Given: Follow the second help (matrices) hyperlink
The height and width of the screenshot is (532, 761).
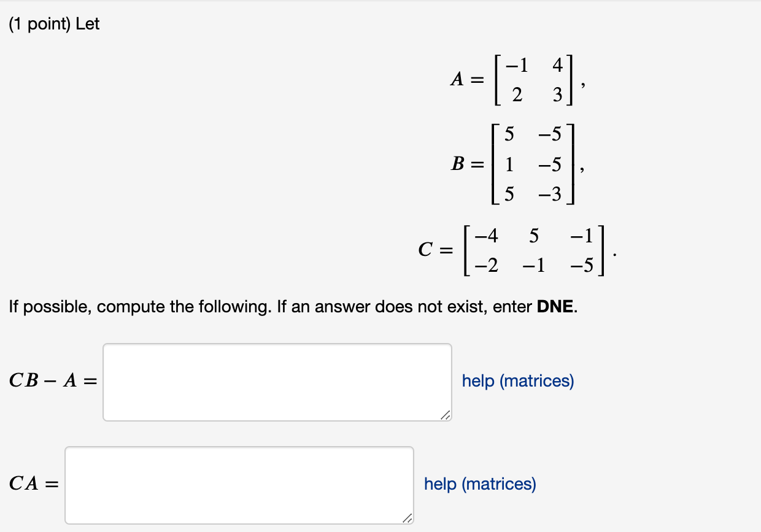Looking at the screenshot, I should (x=478, y=484).
